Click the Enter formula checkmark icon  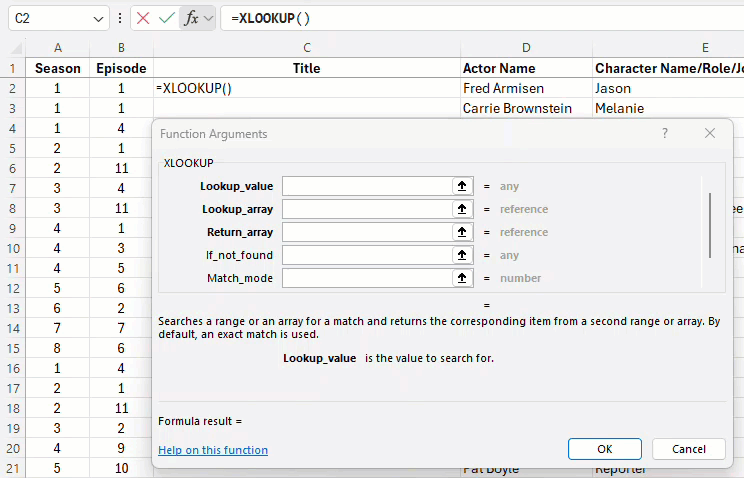(x=167, y=18)
